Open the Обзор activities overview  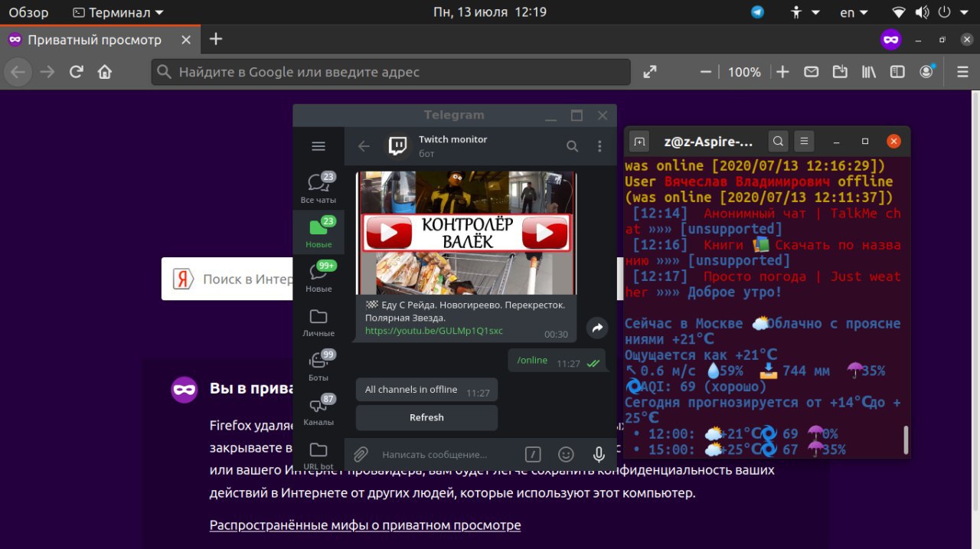click(28, 12)
